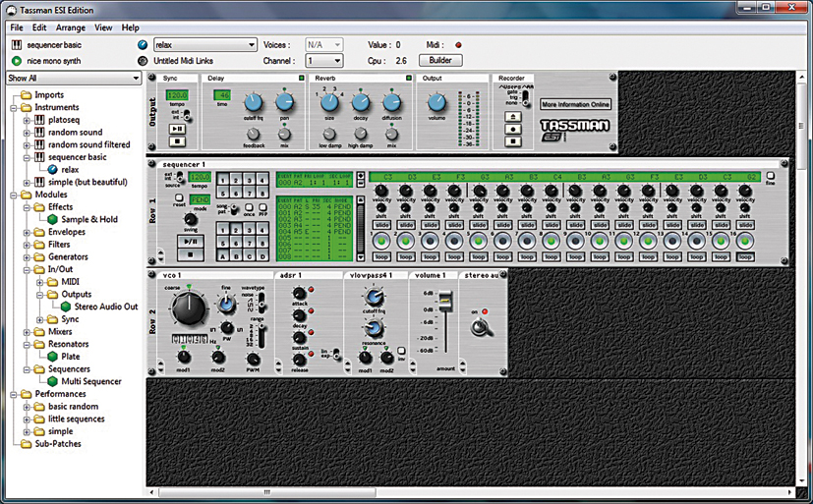Screen dimensions: 813x504
Task: Click the 'sequencer basic' instrument icon in header
Action: [17, 45]
